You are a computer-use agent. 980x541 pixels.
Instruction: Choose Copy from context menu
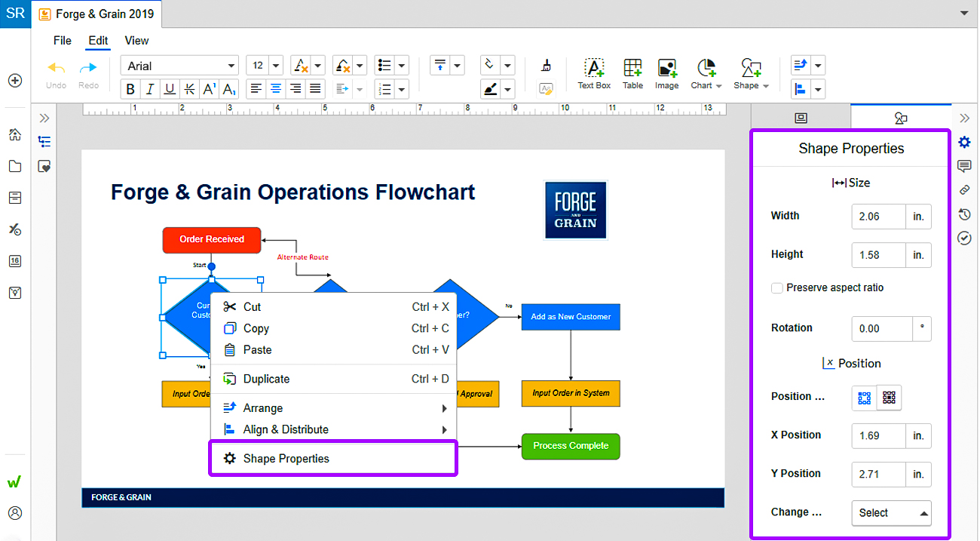point(333,329)
